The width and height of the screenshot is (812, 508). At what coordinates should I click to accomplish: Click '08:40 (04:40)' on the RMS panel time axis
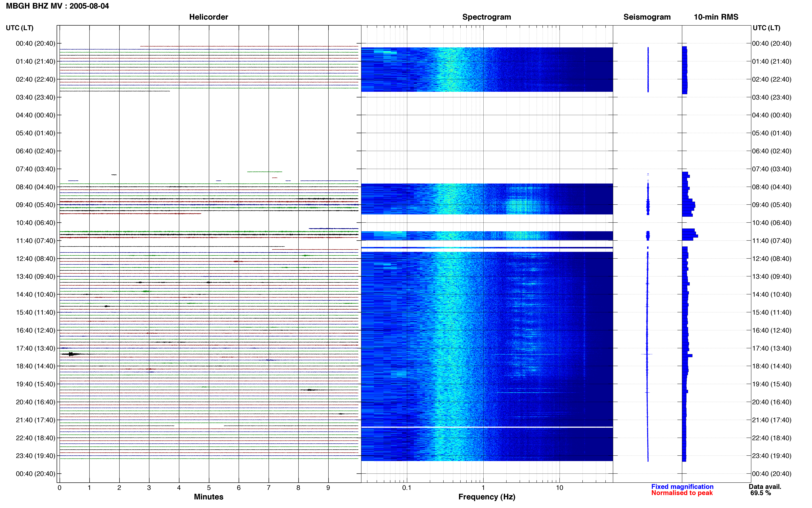pyautogui.click(x=772, y=187)
